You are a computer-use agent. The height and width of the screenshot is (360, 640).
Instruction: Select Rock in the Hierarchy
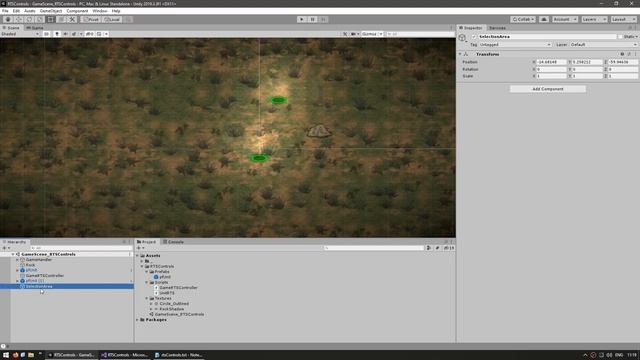(31, 265)
